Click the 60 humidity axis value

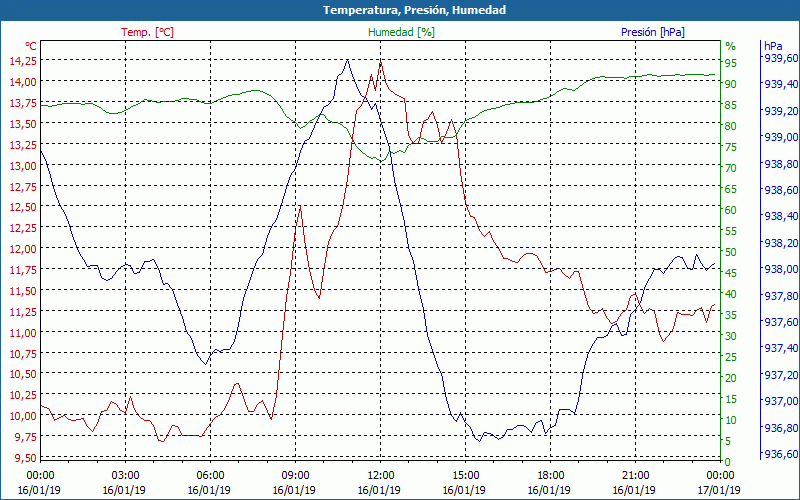(731, 210)
